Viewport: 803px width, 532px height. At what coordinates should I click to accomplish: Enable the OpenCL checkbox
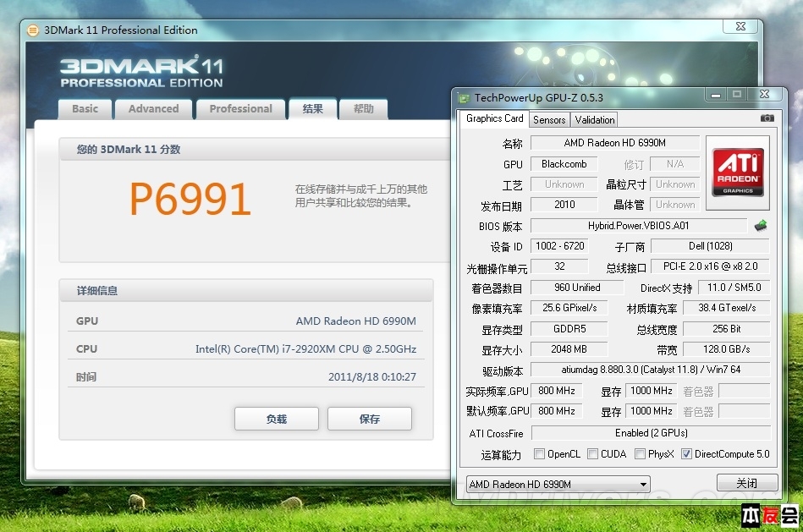[x=539, y=454]
